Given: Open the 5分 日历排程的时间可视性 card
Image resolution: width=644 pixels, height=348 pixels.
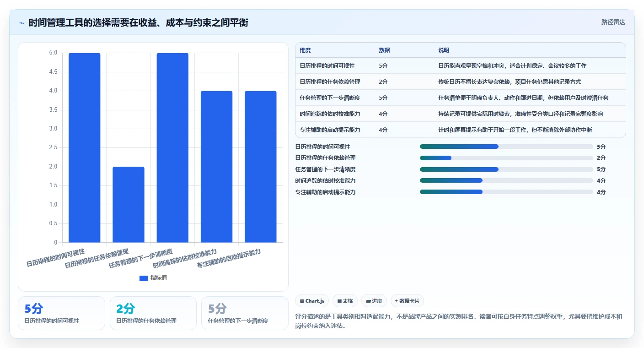Looking at the screenshot, I should (x=61, y=313).
